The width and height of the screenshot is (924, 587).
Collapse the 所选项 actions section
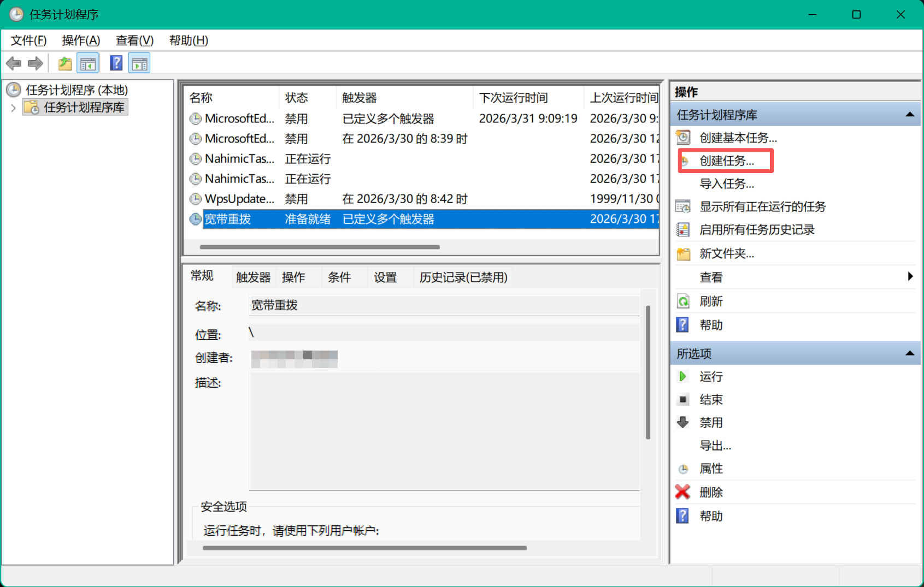tap(910, 353)
